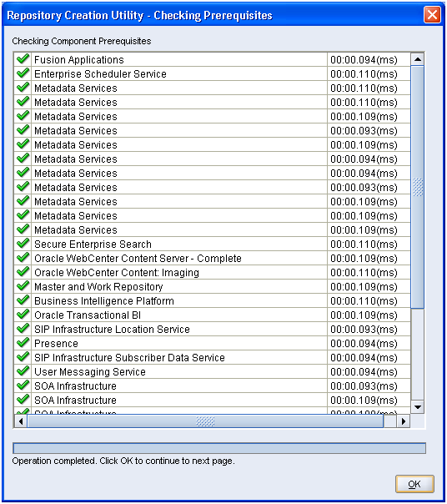Image resolution: width=447 pixels, height=504 pixels.
Task: Select the Fusion Applications component name
Action: click(x=79, y=60)
